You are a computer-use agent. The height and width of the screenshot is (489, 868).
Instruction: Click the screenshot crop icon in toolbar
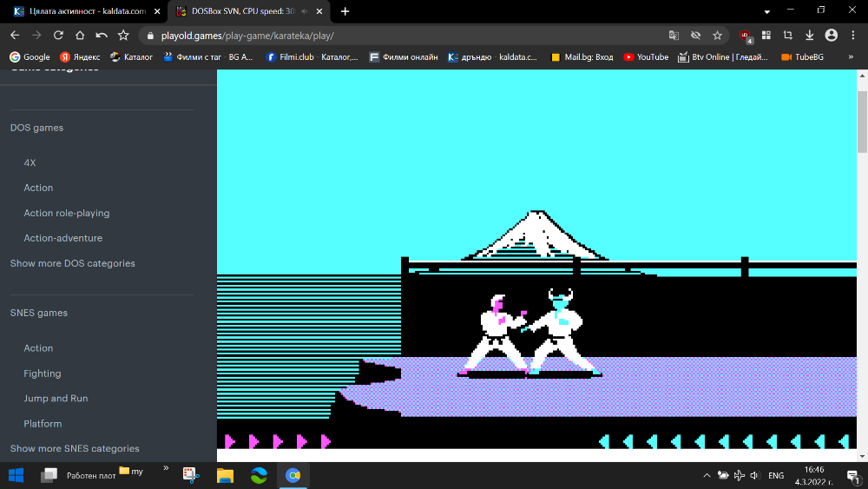[788, 36]
